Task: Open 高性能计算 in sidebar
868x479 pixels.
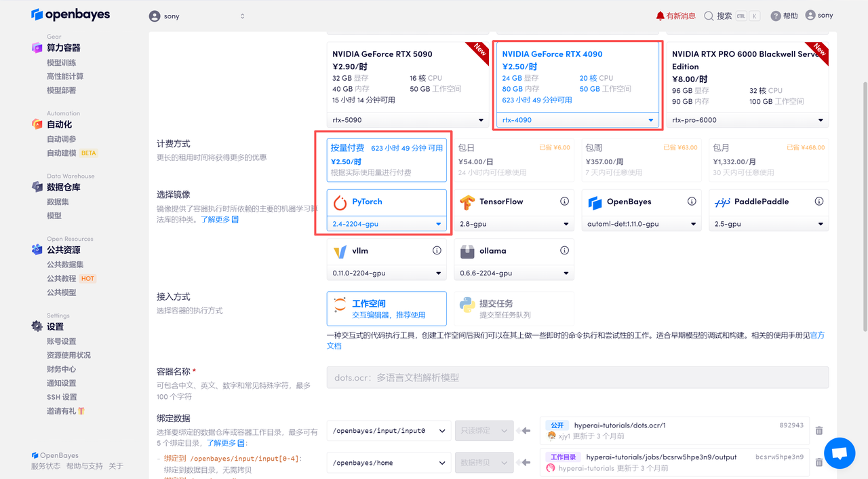Action: 65,76
